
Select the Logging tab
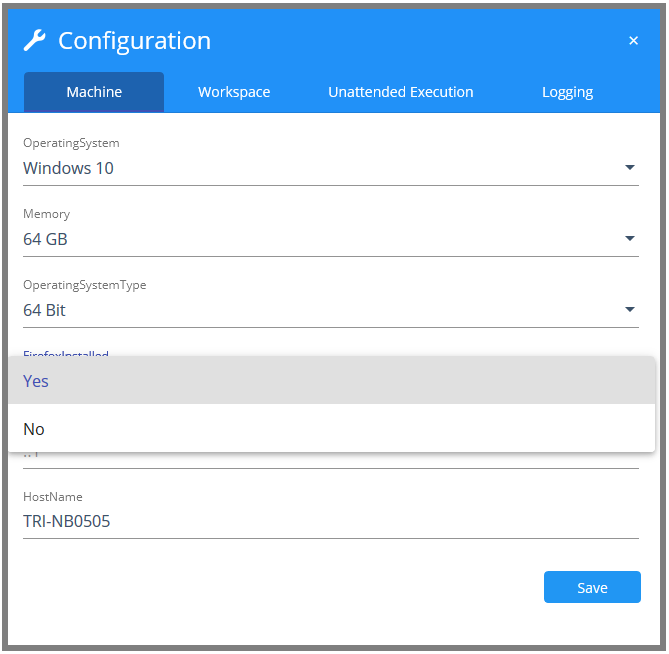click(567, 92)
